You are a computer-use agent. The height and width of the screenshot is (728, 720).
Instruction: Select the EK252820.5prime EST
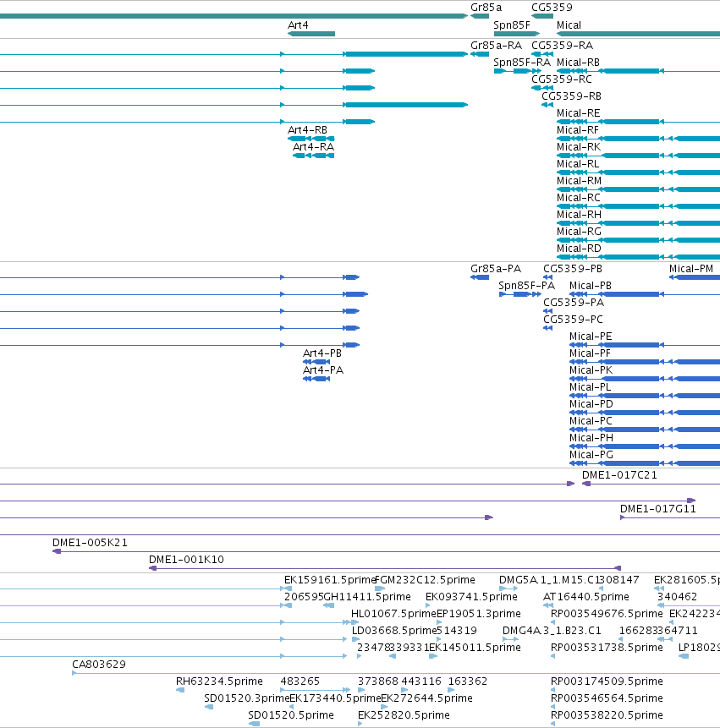(x=360, y=724)
